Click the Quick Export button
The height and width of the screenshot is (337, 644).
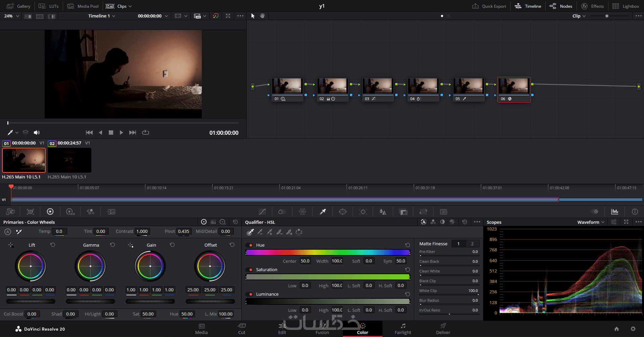pos(489,6)
